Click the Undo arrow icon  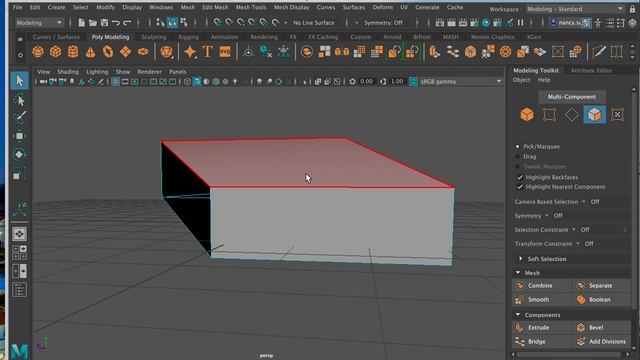point(116,23)
